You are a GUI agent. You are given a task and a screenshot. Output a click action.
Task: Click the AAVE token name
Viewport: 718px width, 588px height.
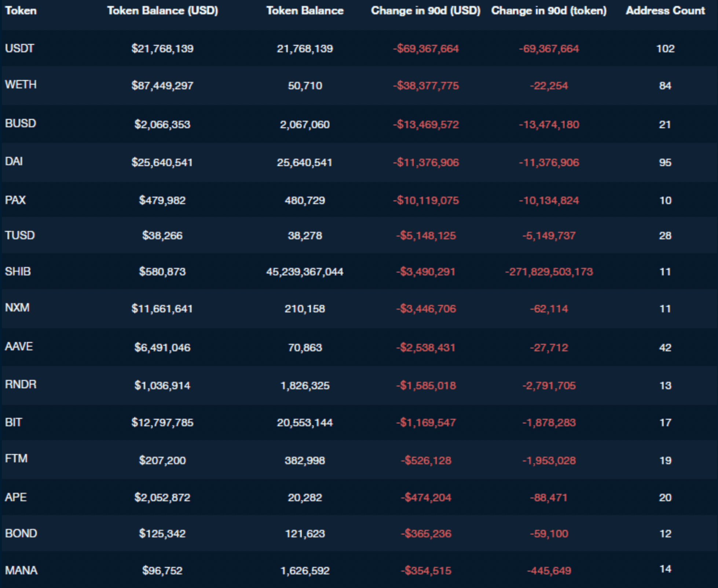pos(19,346)
